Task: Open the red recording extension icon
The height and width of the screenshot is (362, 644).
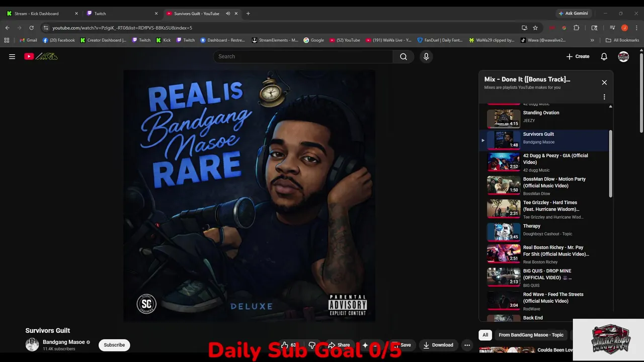Action: [552, 28]
